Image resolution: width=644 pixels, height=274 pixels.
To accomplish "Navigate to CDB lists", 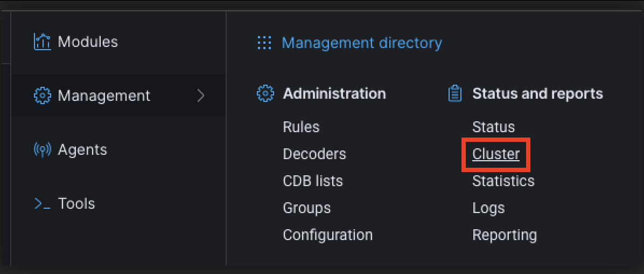I will pyautogui.click(x=312, y=181).
